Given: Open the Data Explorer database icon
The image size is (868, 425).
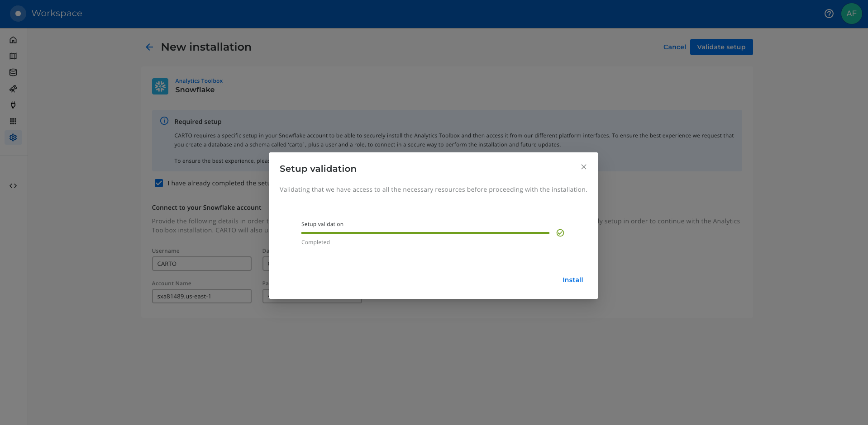Looking at the screenshot, I should (x=13, y=72).
